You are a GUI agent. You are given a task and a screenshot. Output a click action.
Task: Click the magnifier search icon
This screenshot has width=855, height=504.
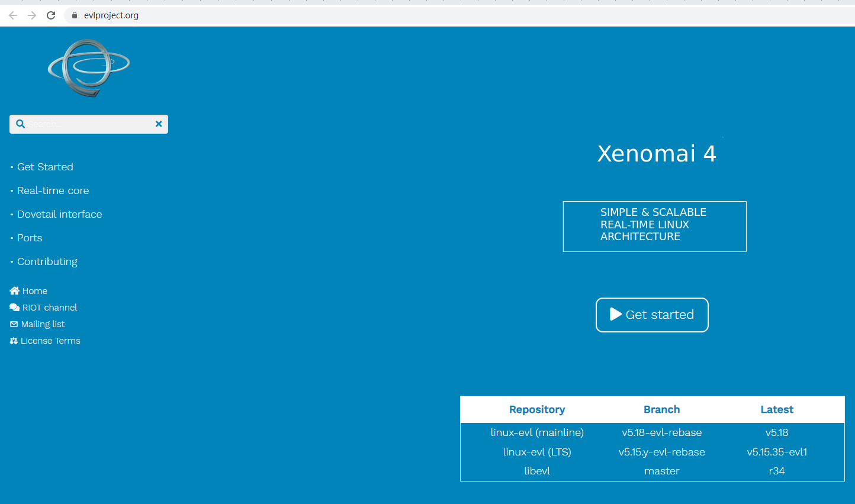coord(20,124)
